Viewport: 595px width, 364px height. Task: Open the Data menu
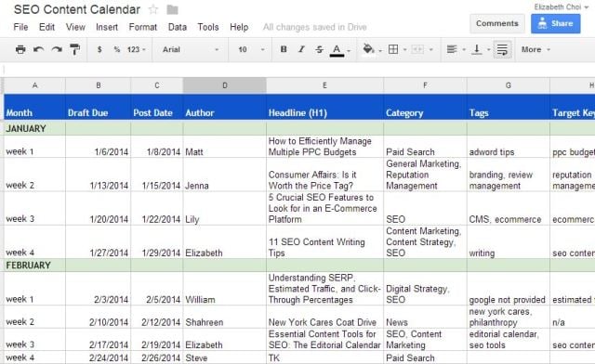pyautogui.click(x=178, y=27)
